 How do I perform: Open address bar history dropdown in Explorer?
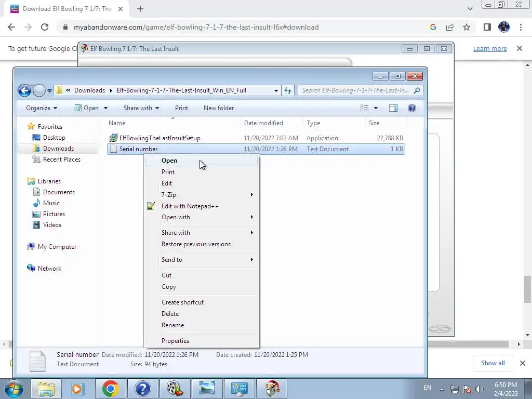(x=276, y=90)
